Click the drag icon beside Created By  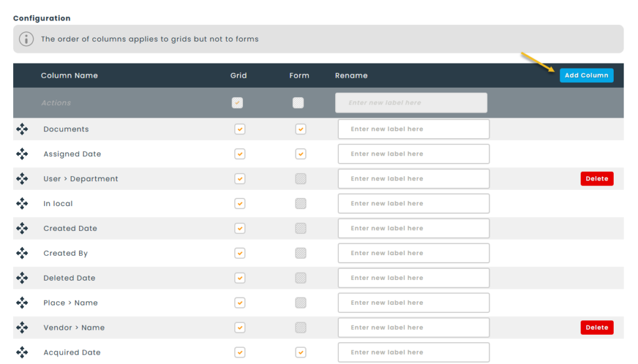coord(22,253)
